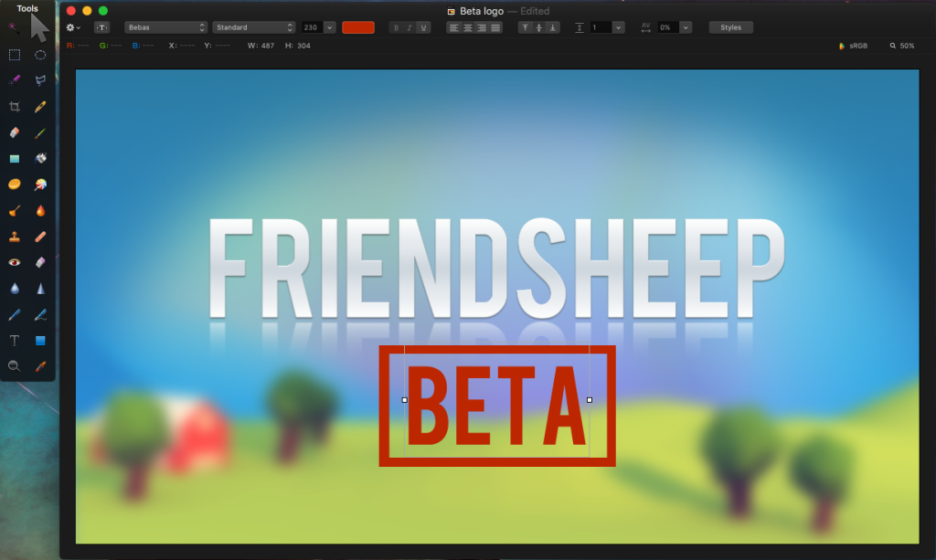Center align the text

(x=467, y=27)
